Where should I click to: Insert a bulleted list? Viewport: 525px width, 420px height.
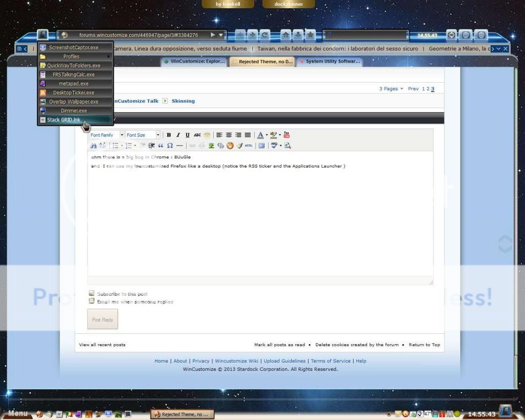coord(115,145)
